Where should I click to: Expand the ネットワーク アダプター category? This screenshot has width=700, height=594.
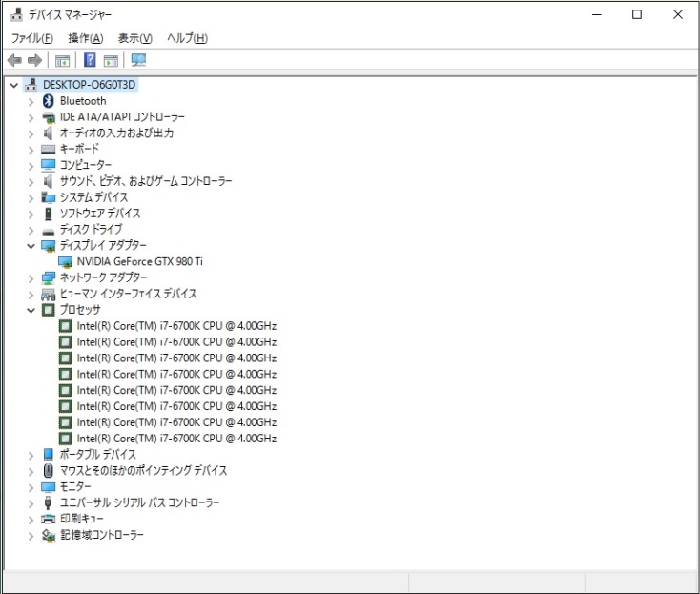(x=31, y=277)
